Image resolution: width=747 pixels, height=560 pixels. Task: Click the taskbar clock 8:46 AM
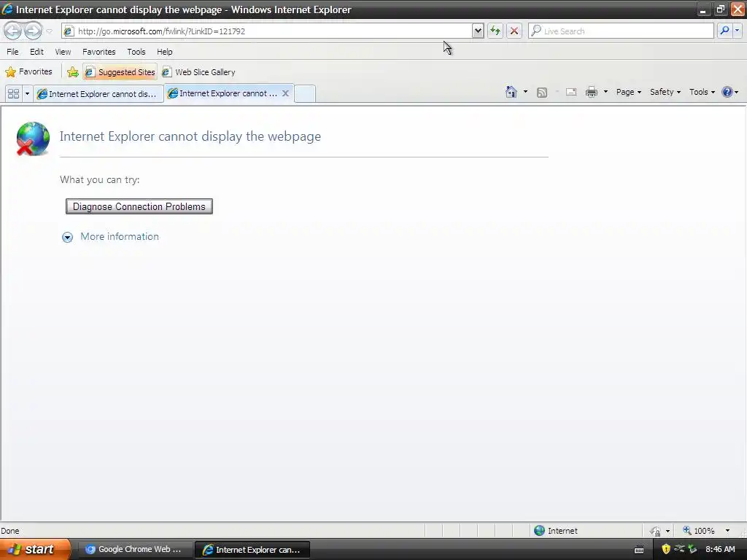pyautogui.click(x=720, y=549)
